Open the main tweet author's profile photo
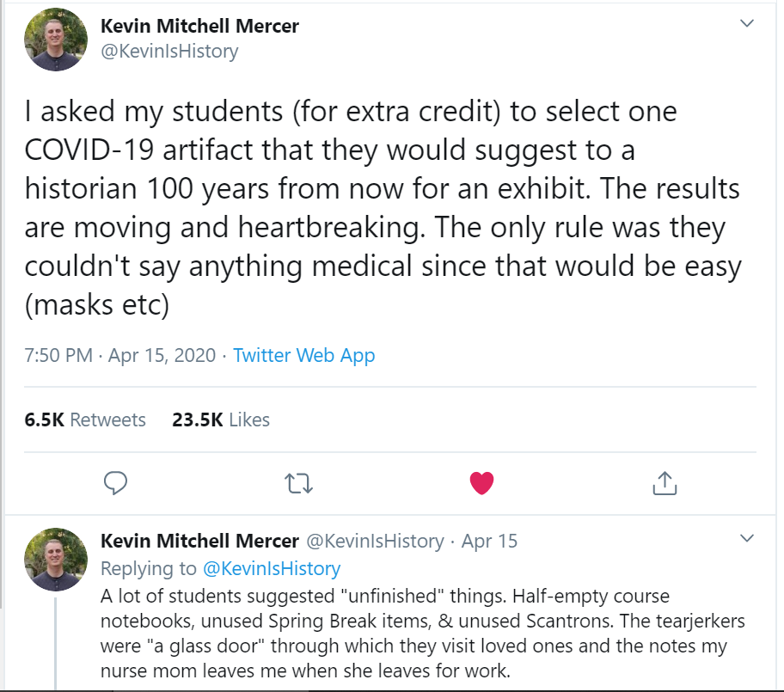This screenshot has height=692, width=784. coord(55,39)
